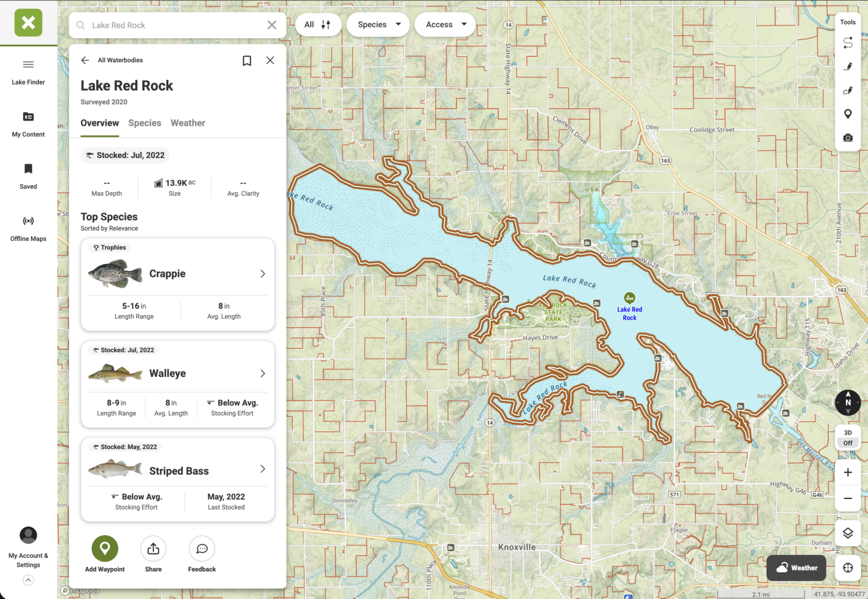The width and height of the screenshot is (868, 599).
Task: Open the map layers icon
Action: point(847,533)
